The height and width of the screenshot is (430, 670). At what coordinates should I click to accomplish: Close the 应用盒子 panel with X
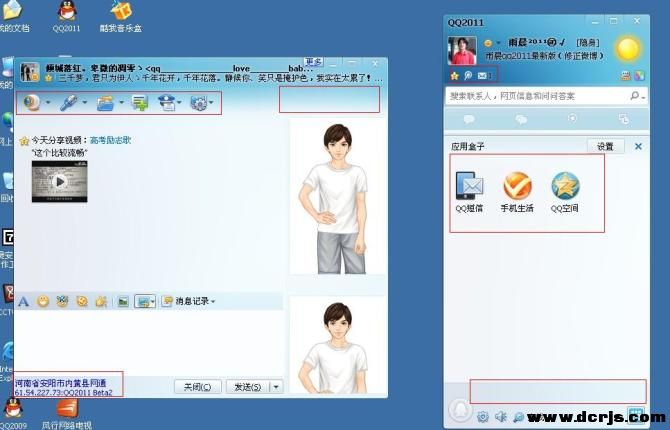pyautogui.click(x=638, y=147)
